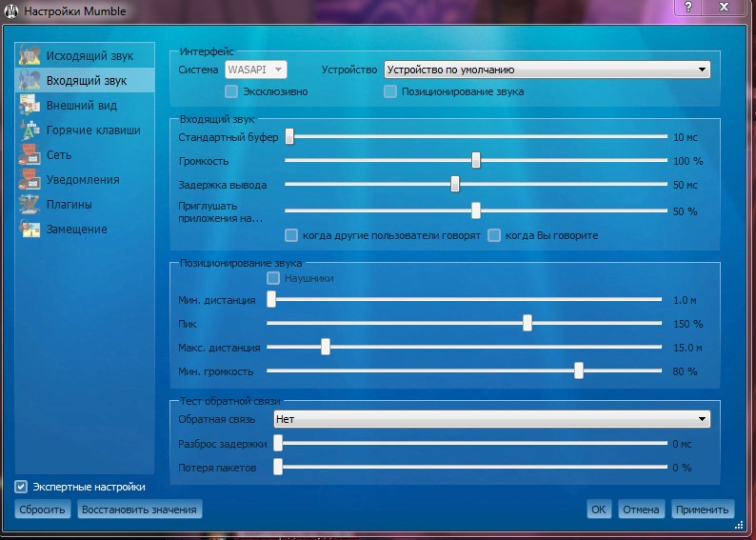Viewport: 756px width, 540px height.
Task: Open the Система WASAPI dropdown
Action: click(x=256, y=70)
